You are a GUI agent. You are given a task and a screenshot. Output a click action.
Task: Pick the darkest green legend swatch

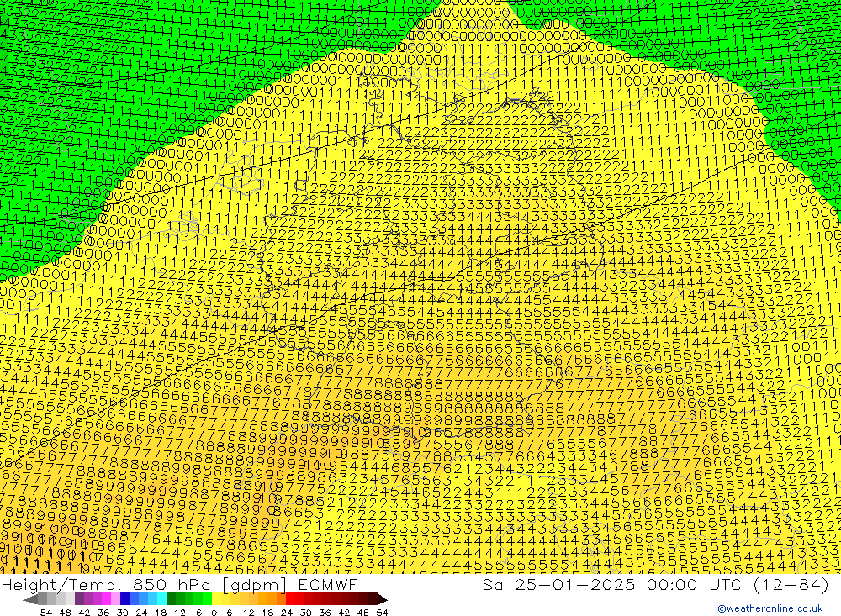171,599
